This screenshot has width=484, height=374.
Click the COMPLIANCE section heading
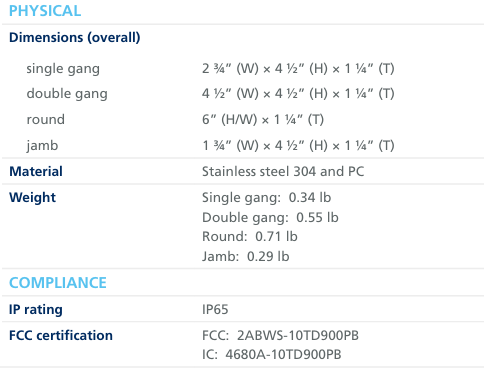[58, 283]
